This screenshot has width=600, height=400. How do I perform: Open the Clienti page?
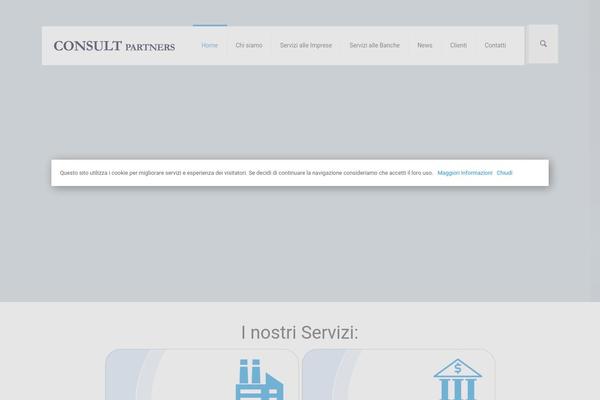pos(458,45)
